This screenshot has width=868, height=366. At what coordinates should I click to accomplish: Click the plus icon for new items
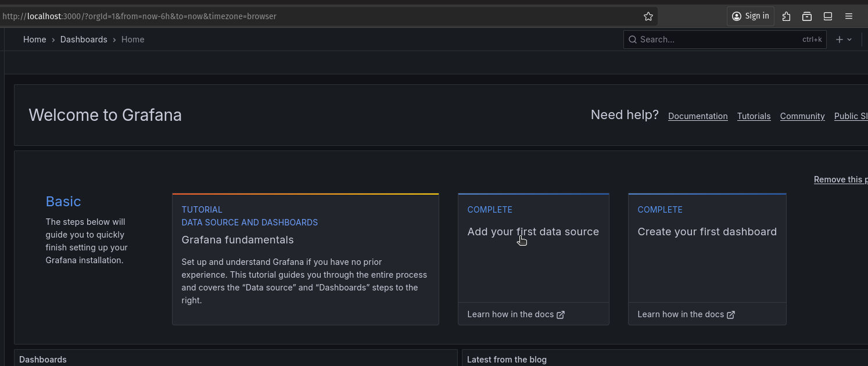point(839,40)
